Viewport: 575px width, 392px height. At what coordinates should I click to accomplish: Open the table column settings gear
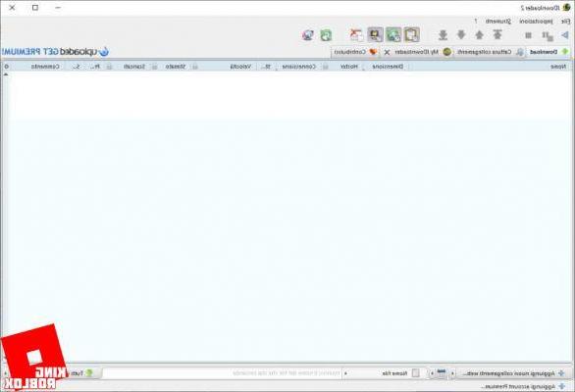pyautogui.click(x=6, y=67)
